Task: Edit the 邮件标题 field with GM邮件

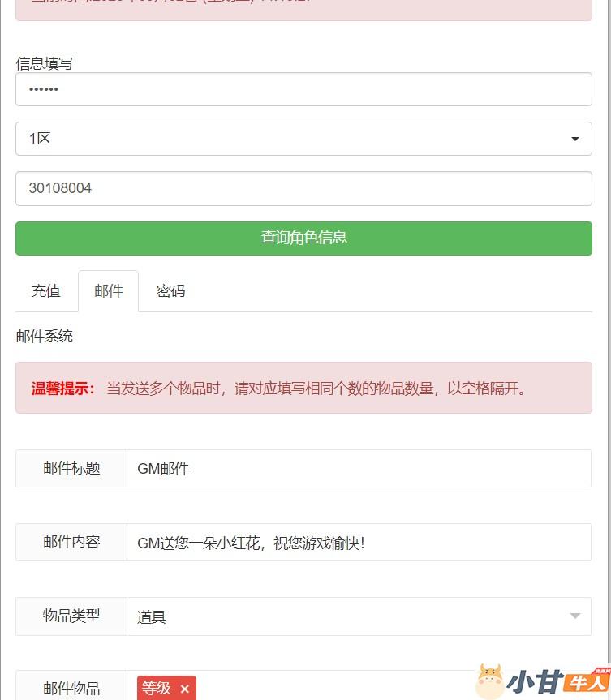Action: coord(357,469)
